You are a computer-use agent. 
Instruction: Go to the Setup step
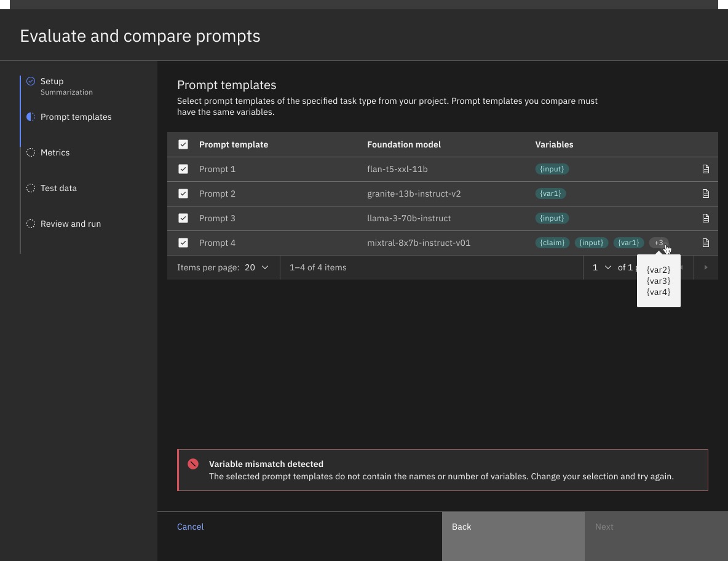[x=52, y=81]
